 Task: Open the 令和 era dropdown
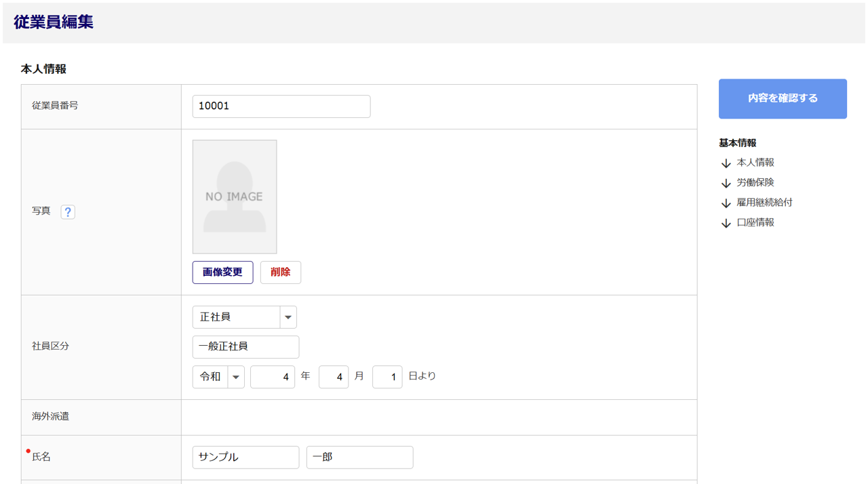(218, 377)
